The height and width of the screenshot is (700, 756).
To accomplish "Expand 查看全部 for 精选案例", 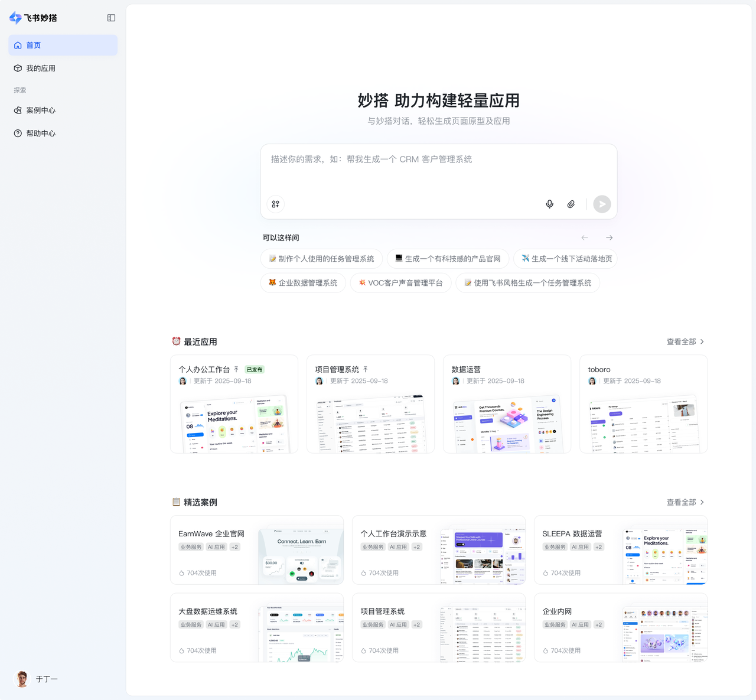I will 685,502.
